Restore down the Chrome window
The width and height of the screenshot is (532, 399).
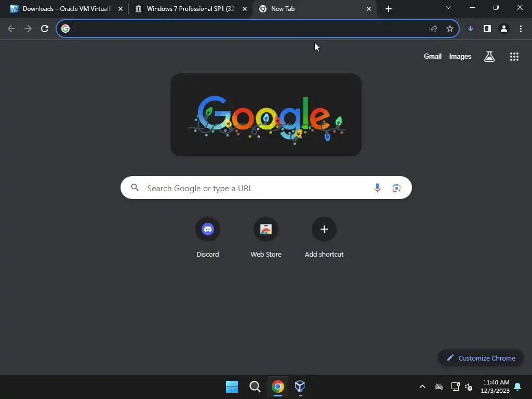click(x=496, y=7)
